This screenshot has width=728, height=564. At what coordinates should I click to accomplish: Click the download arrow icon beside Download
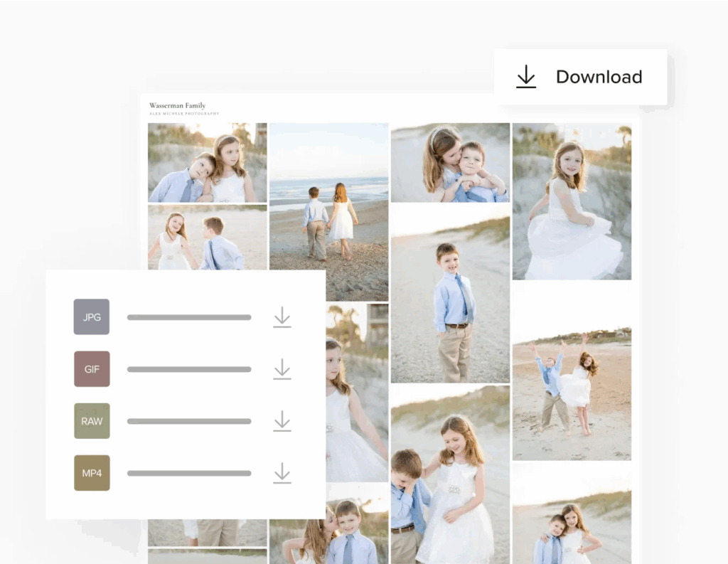coord(526,77)
